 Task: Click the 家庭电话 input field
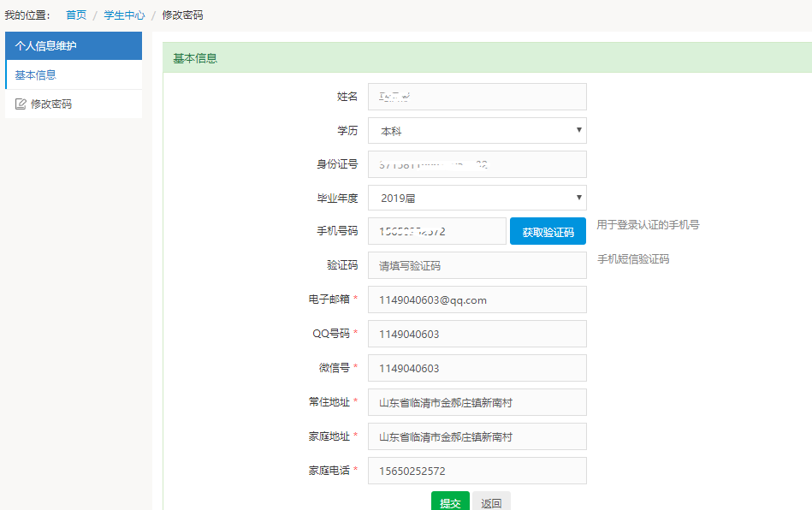click(477, 471)
